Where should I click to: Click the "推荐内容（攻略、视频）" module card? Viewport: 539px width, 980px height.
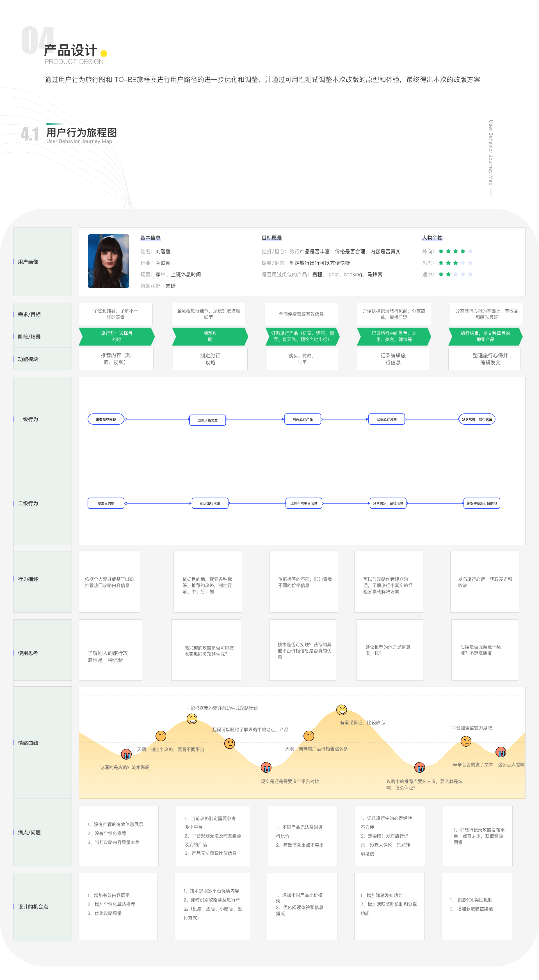coord(116,359)
